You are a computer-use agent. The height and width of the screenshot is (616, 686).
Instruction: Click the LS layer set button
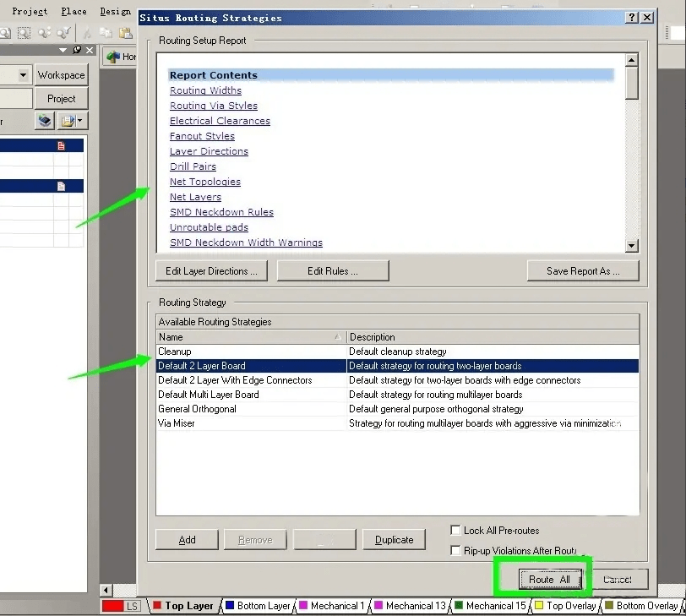pos(133,606)
